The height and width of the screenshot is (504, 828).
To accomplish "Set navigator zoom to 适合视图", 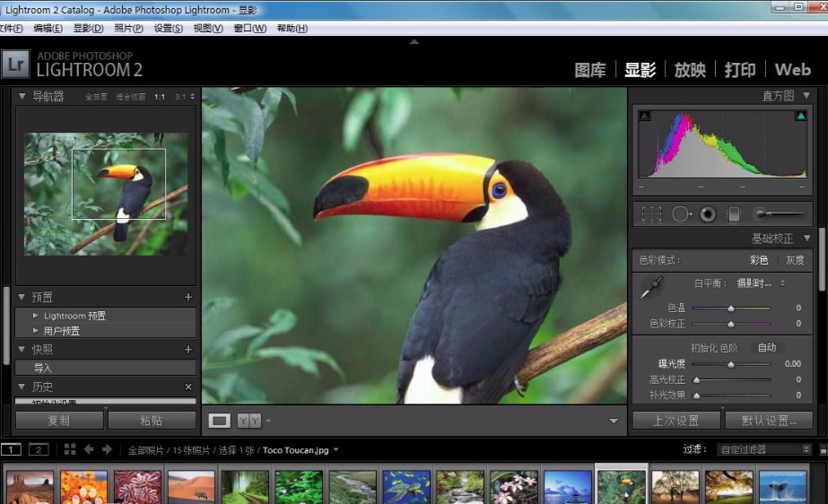I will (x=130, y=97).
